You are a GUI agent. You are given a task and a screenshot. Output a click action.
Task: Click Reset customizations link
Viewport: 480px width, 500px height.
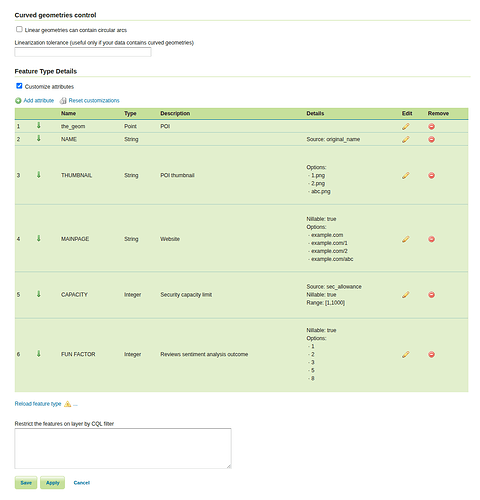click(94, 100)
